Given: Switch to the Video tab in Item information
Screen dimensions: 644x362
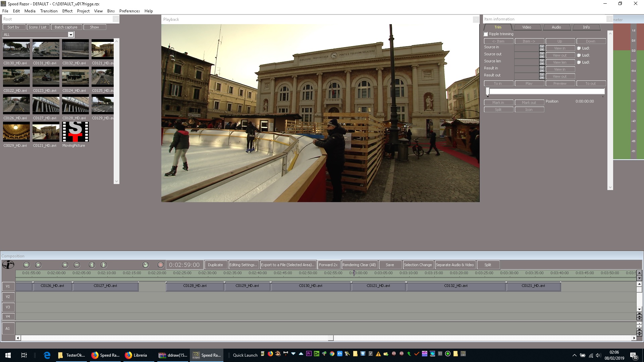Looking at the screenshot, I should pos(526,27).
